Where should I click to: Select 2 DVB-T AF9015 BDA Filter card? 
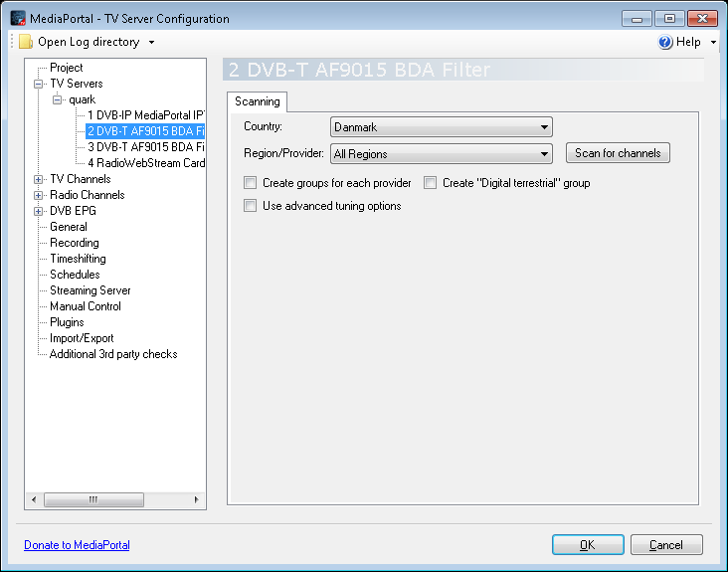[x=145, y=131]
